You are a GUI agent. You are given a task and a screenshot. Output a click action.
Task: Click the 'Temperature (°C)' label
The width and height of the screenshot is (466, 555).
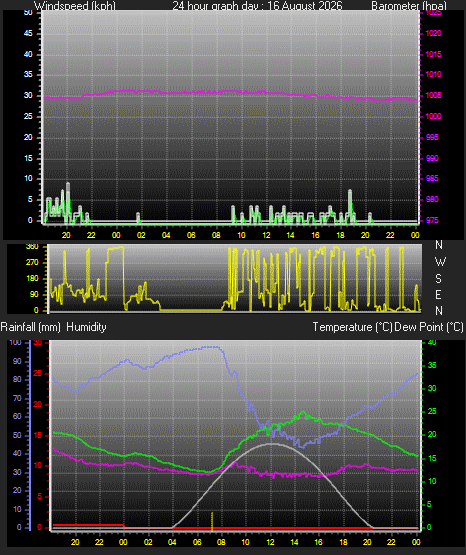click(352, 327)
